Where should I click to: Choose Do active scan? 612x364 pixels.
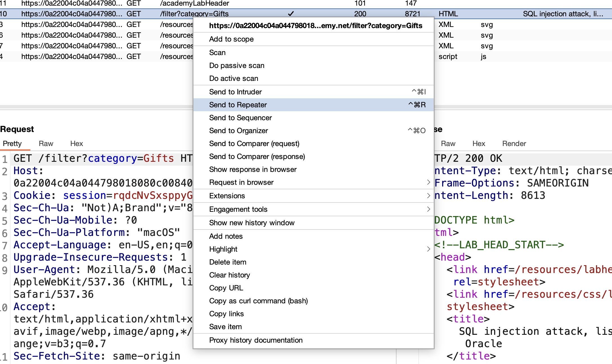click(x=314, y=78)
